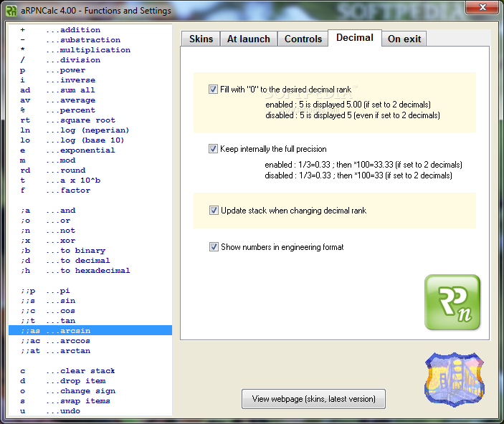Viewport: 504px width, 424px height.
Task: Select the ";d ...to decimal" row
Action: tap(90, 261)
